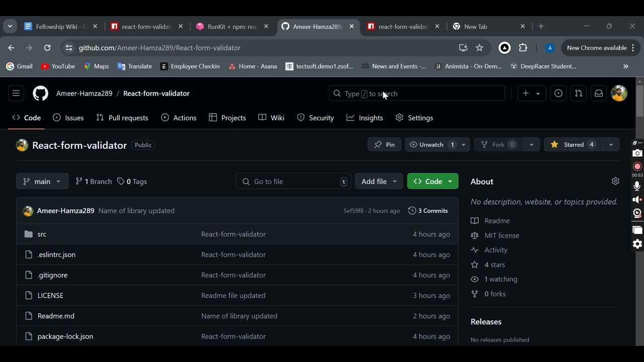This screenshot has height=362, width=644.
Task: Open the Readme.md file
Action: click(x=56, y=316)
